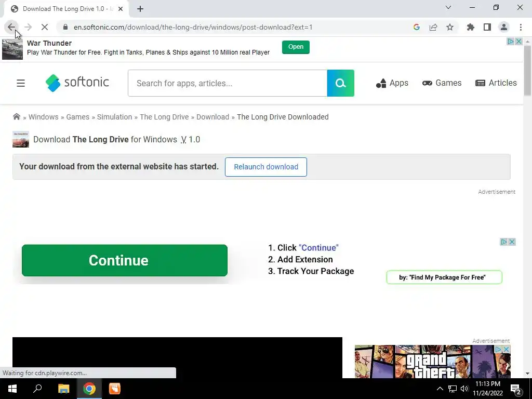
Task: Open the Chrome three-dot menu
Action: [x=521, y=27]
